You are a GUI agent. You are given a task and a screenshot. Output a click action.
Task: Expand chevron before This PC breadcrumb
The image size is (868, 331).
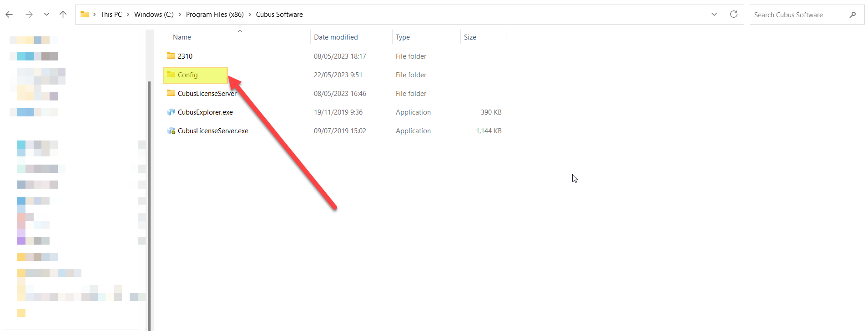(x=95, y=15)
